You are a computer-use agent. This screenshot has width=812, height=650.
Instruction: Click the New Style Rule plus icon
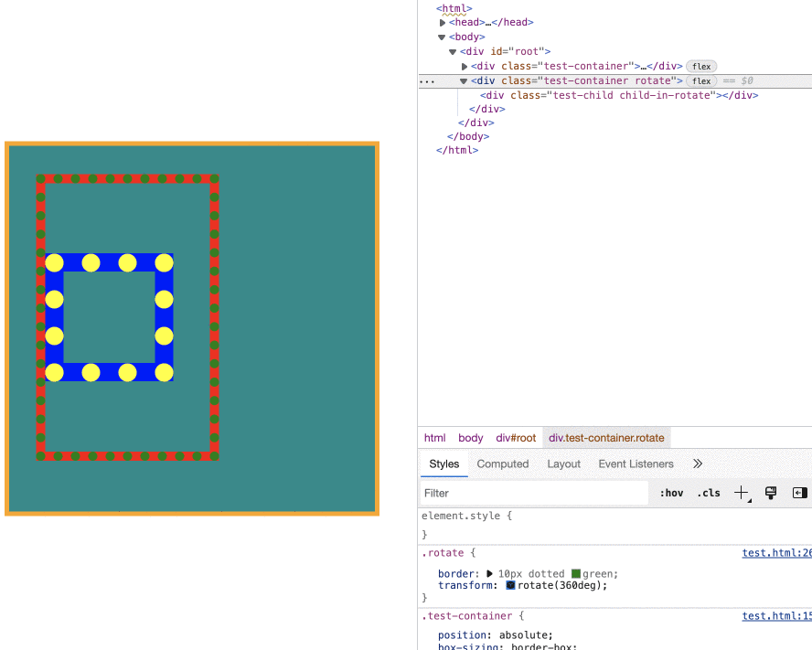point(742,493)
